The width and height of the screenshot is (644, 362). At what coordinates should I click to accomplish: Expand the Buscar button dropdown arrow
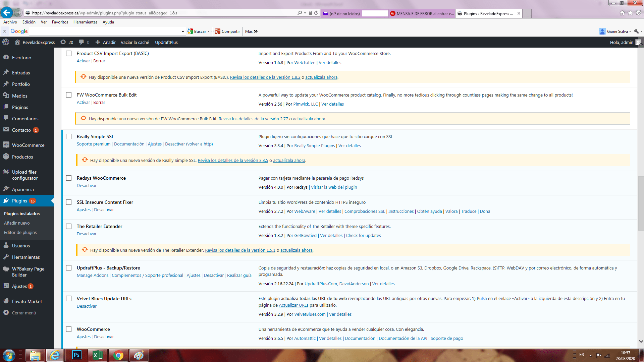click(x=209, y=32)
